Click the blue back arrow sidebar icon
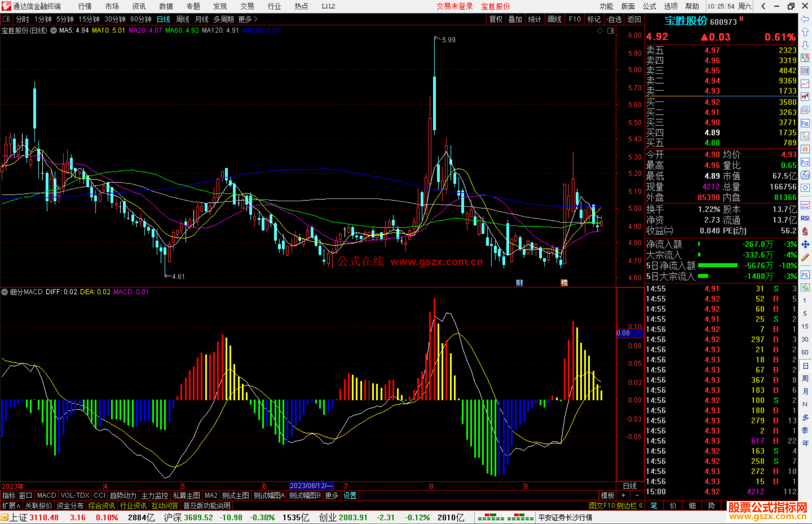Screen dimensions: 812x524 [805, 19]
